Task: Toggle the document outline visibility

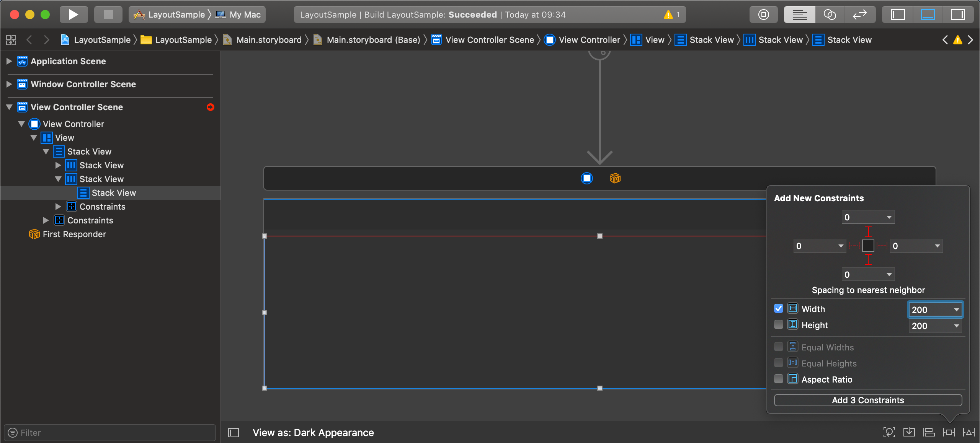Action: [x=233, y=432]
